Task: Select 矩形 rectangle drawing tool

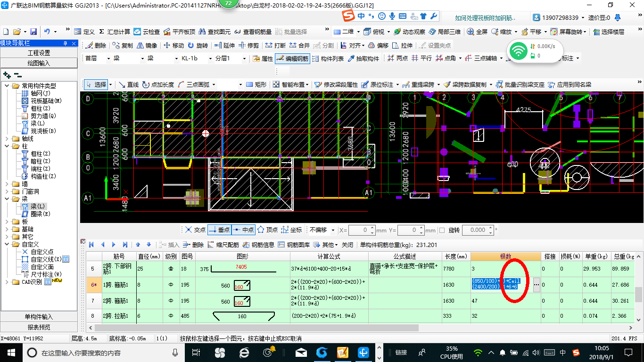Action: pos(256,84)
